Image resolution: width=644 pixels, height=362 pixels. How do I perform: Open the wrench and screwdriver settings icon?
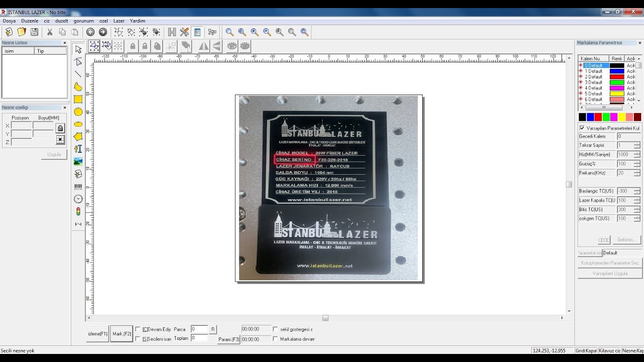click(185, 32)
